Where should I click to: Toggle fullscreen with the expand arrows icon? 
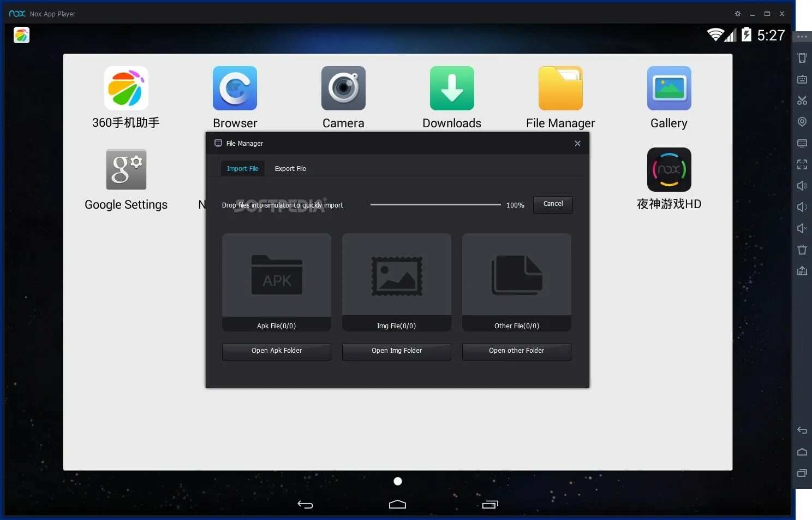click(x=802, y=164)
